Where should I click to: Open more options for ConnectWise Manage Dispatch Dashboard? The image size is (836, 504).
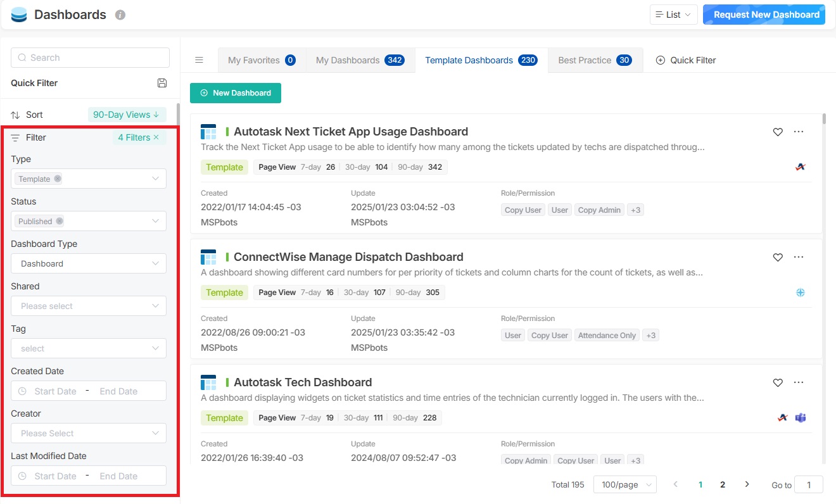pos(798,257)
